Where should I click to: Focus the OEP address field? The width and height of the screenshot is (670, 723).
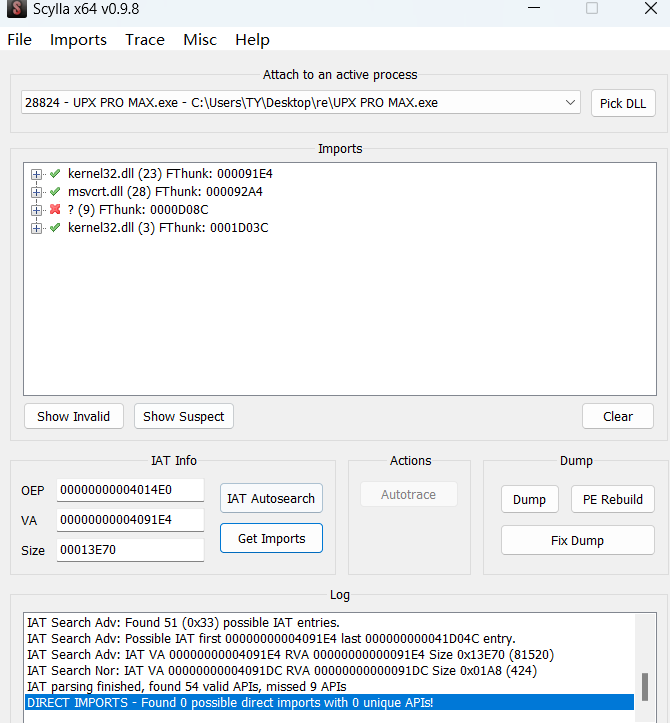(130, 490)
